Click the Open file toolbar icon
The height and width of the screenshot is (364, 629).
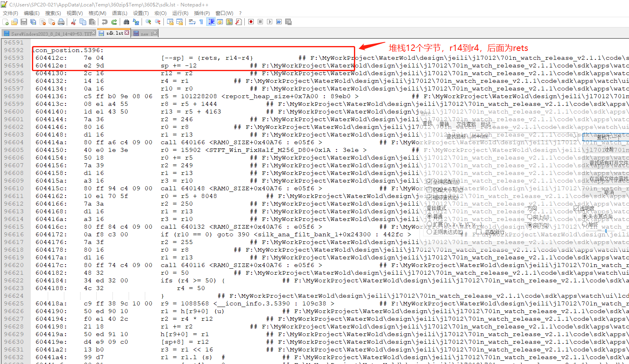15,22
